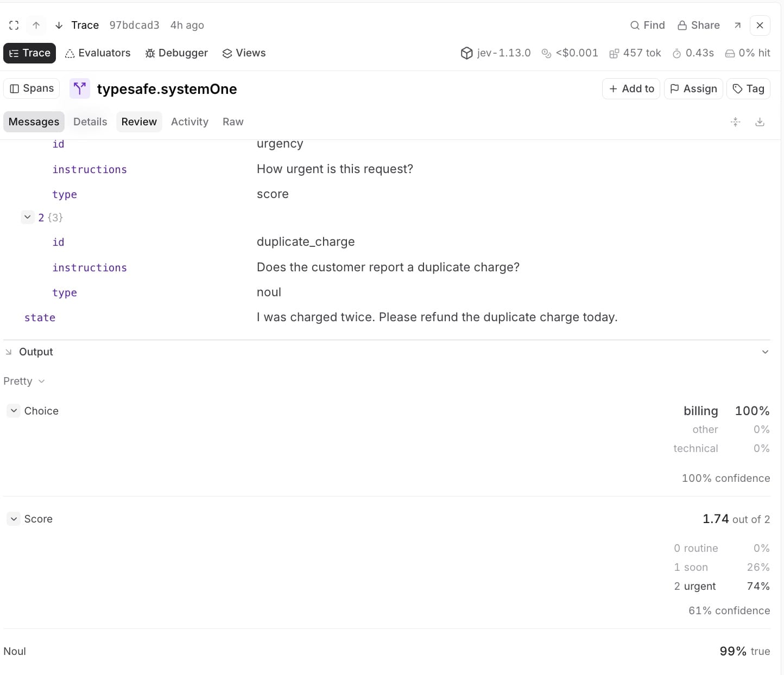Click the jev-1.13.0 model cube icon

pyautogui.click(x=466, y=53)
